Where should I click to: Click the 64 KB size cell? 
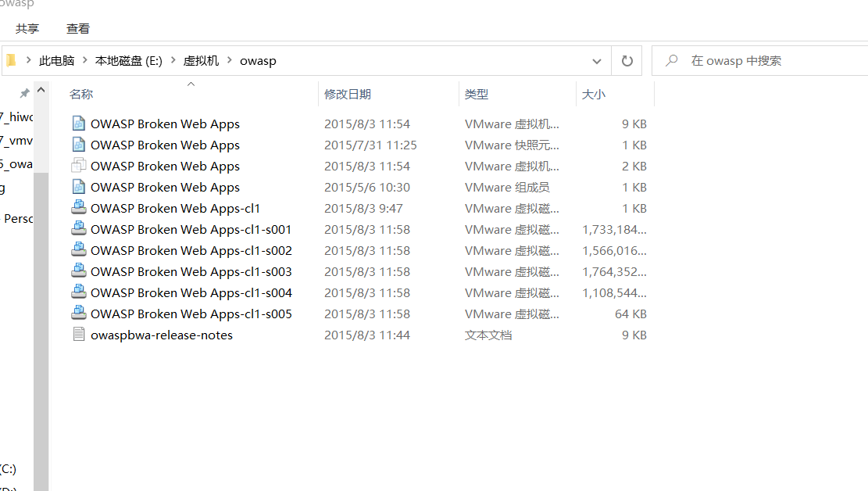click(630, 314)
